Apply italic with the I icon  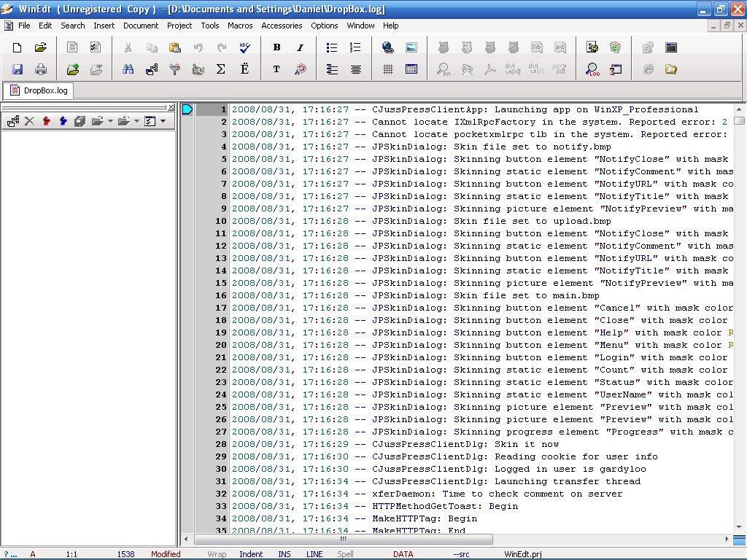(300, 47)
